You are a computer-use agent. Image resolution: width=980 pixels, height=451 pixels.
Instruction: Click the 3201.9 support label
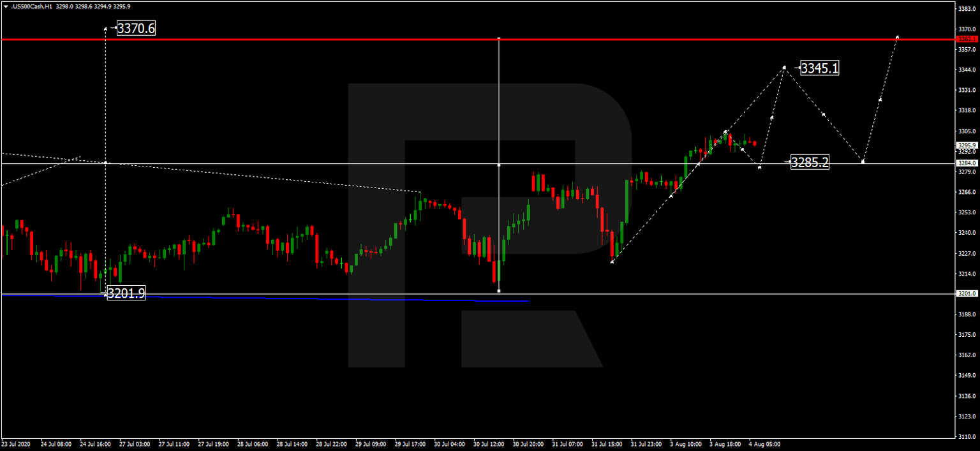tap(127, 294)
